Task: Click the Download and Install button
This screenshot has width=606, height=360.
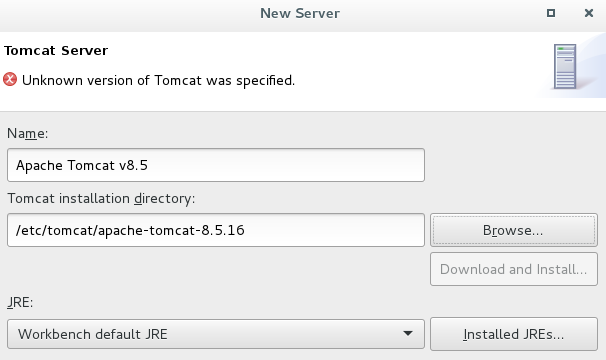Action: tap(514, 269)
